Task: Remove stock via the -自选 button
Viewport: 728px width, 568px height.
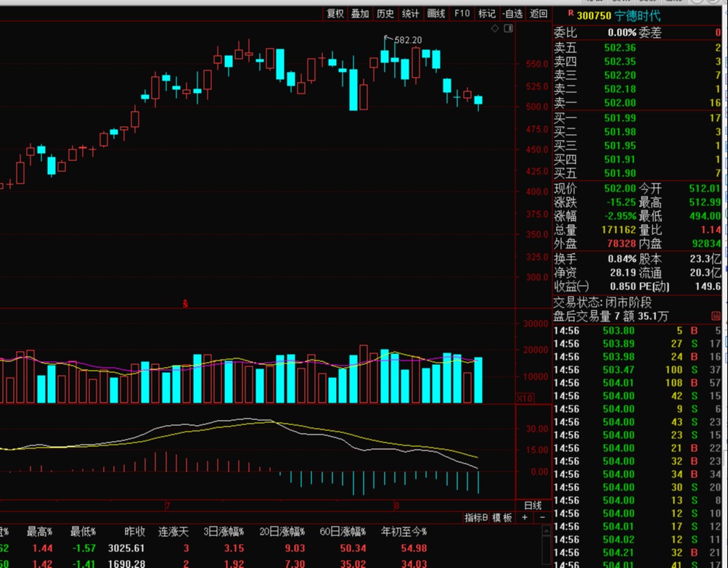Action: click(x=512, y=13)
